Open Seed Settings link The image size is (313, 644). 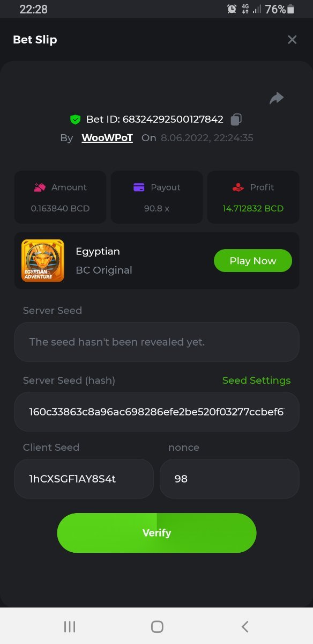pos(256,380)
